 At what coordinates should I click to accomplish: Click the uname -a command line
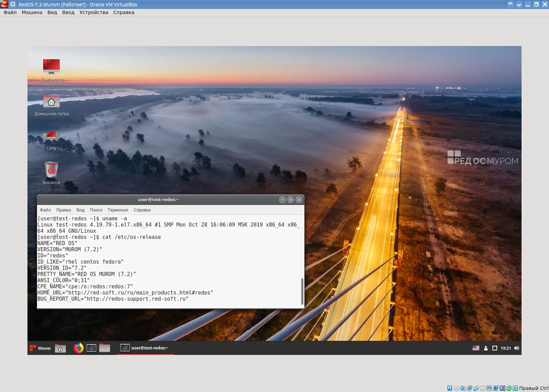tap(82, 219)
